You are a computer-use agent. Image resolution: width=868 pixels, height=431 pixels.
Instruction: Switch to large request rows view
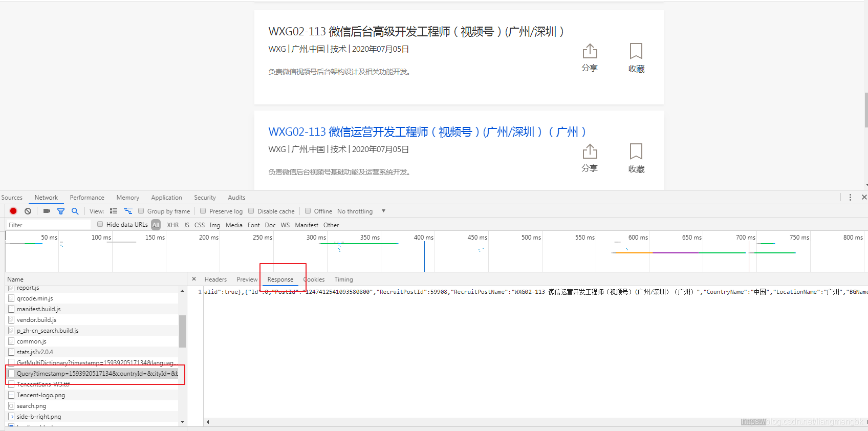114,211
